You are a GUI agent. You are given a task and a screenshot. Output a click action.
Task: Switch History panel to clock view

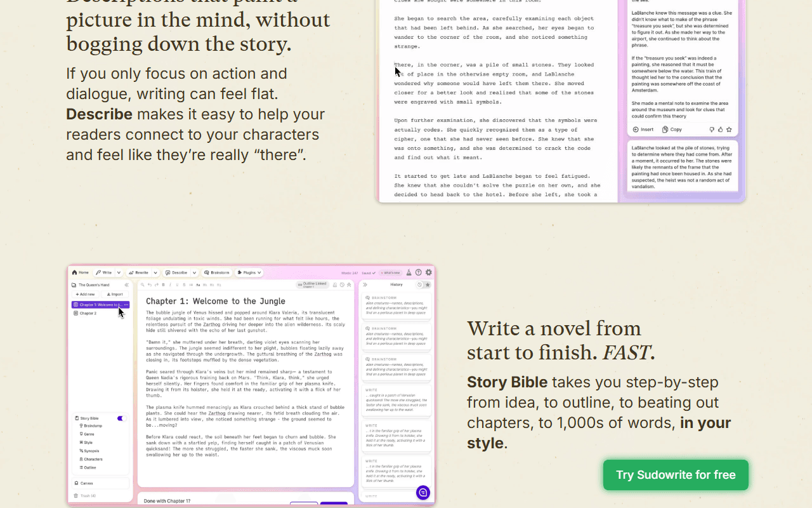tap(419, 284)
